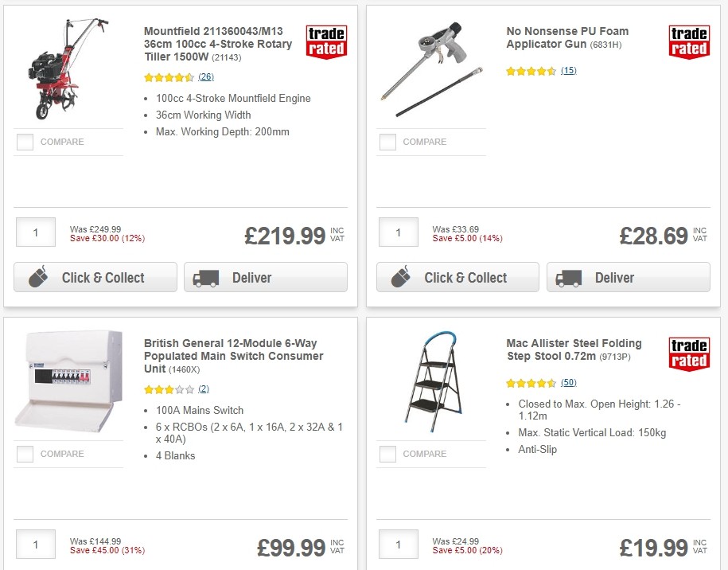Toggle the COMPARE checkbox for the PU foam gun
728x570 pixels.
pos(387,142)
